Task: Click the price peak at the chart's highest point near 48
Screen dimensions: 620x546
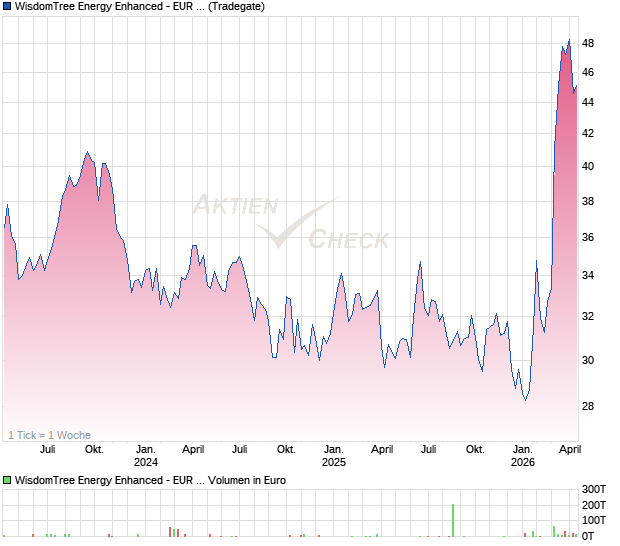Action: click(x=568, y=41)
